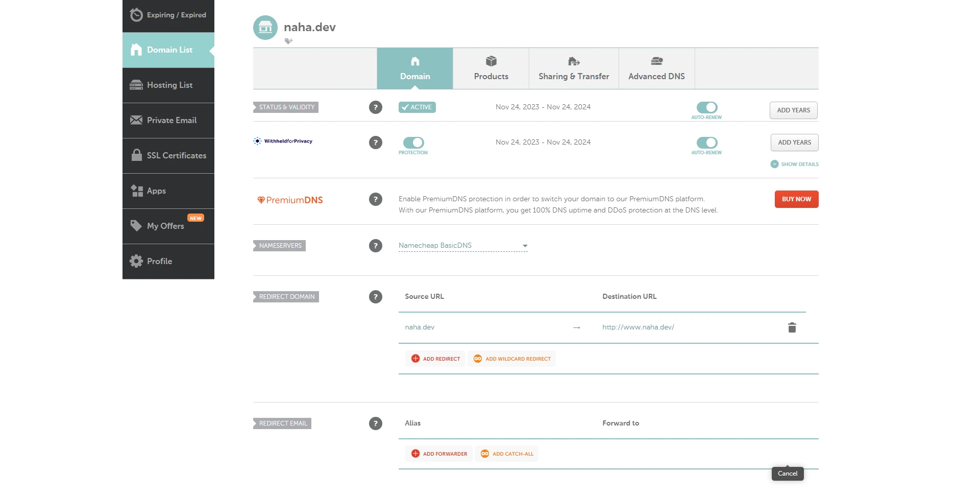Open the Sharing & Transfer tab
Image resolution: width=980 pixels, height=495 pixels.
[x=574, y=69]
